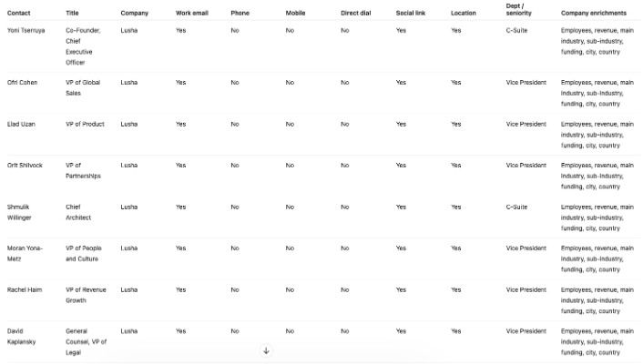Select the Dept / seniority column header
Viewport: 643px width, 364px height.
(x=519, y=10)
